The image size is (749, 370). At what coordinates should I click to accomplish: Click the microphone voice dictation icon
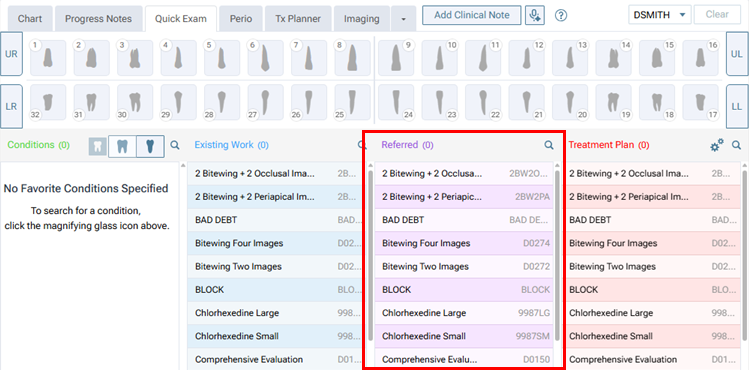[535, 15]
